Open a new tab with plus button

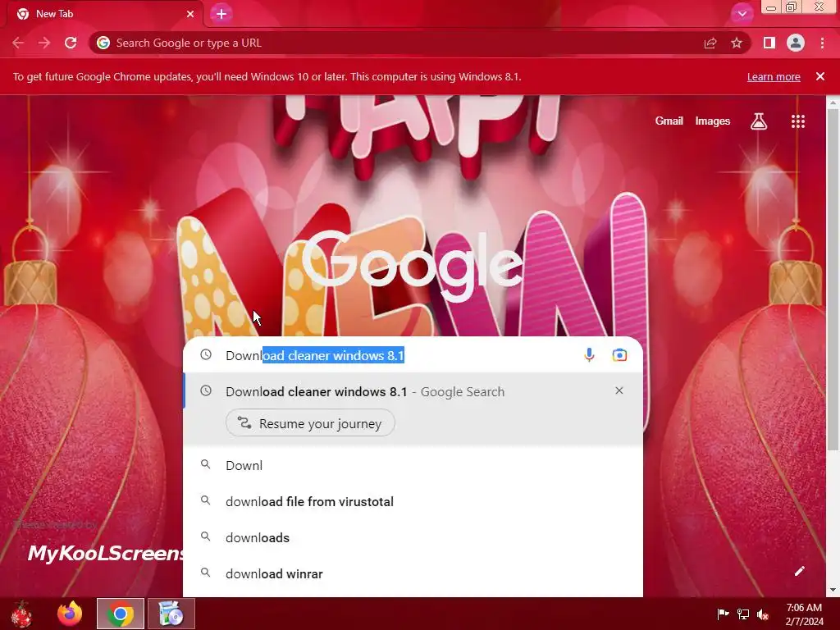click(221, 14)
